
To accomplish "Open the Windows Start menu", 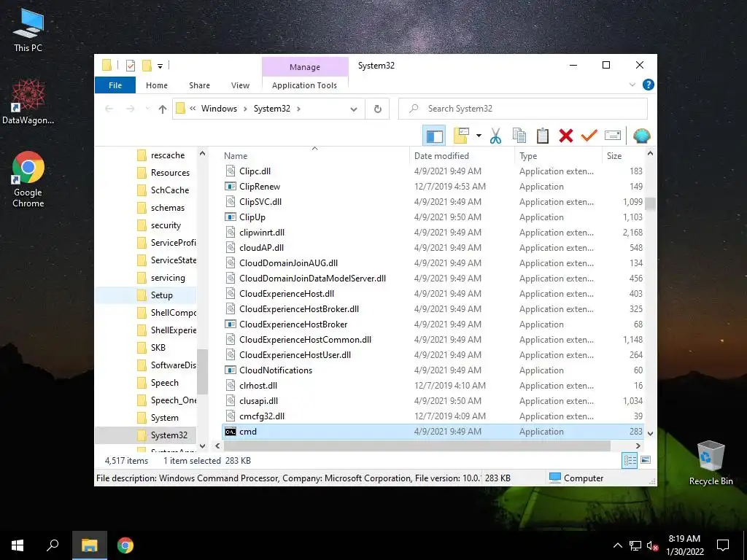I will click(18, 545).
